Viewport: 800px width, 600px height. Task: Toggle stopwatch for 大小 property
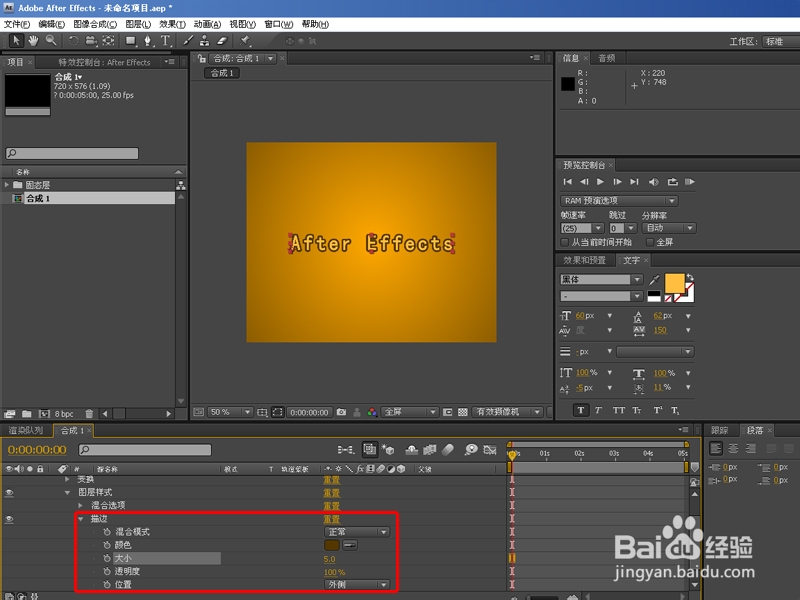[x=107, y=558]
